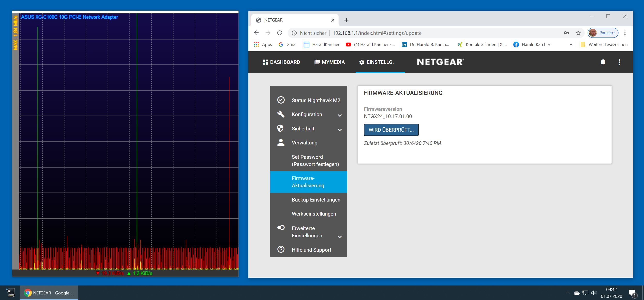Click the Hilfe und Support question mark icon

[281, 249]
